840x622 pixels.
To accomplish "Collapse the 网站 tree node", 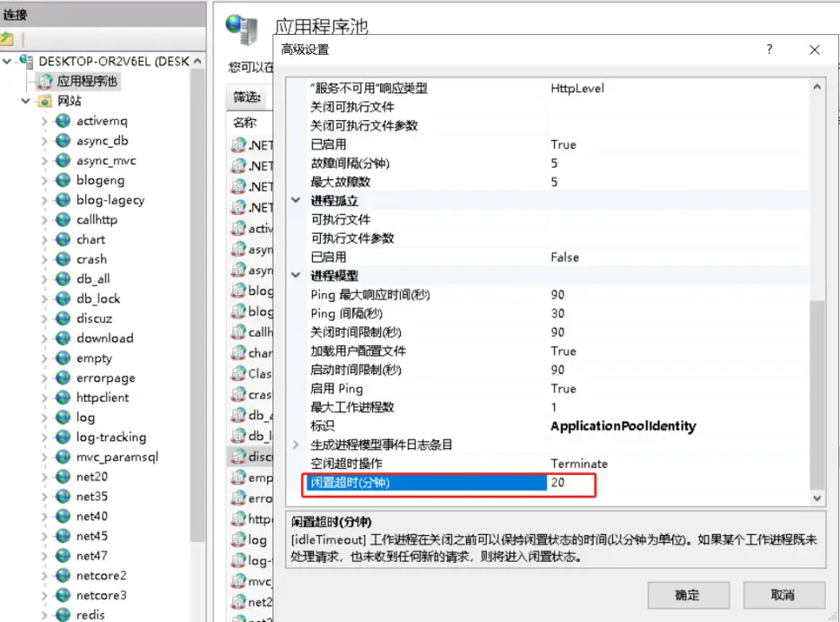I will pyautogui.click(x=25, y=101).
